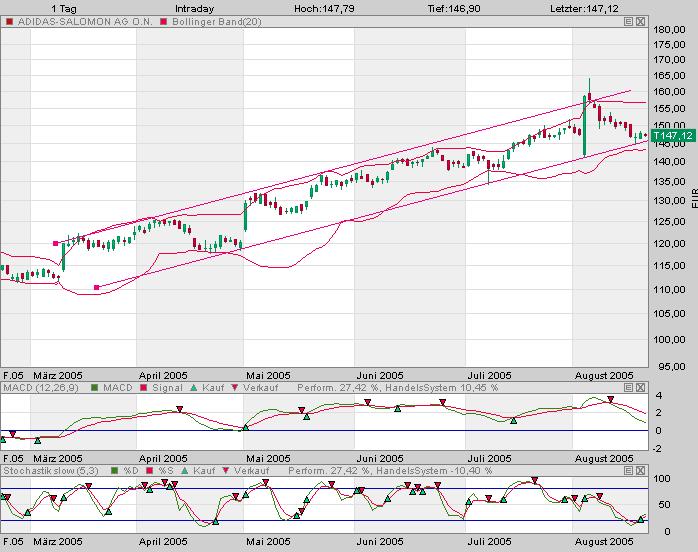The width and height of the screenshot is (698, 552).
Task: Select the upper trendline start handle
Action: click(56, 243)
